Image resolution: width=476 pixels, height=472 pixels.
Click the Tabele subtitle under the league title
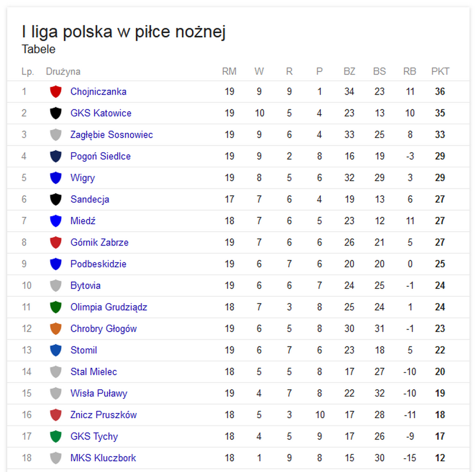pos(39,49)
